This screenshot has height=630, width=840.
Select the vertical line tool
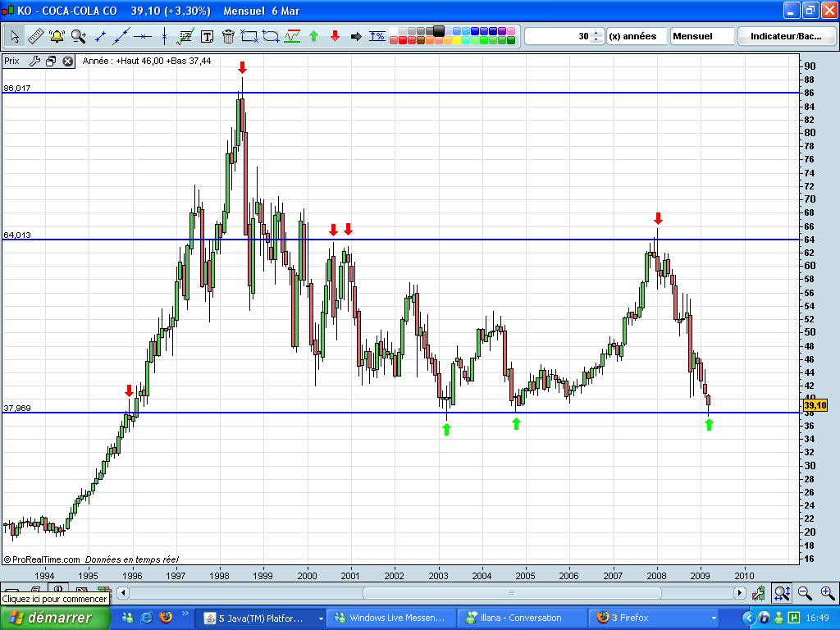tap(164, 36)
